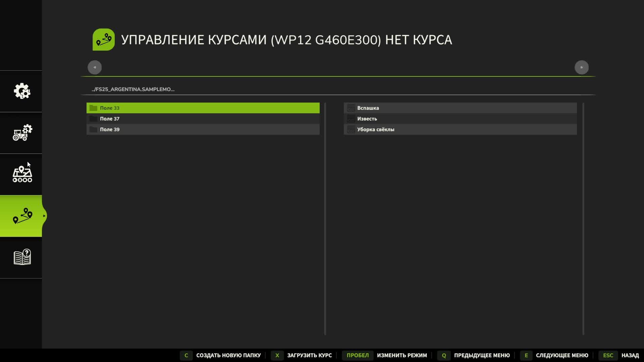Screen dimensions: 644x362
Task: Click the ESC key hint
Action: [608, 355]
